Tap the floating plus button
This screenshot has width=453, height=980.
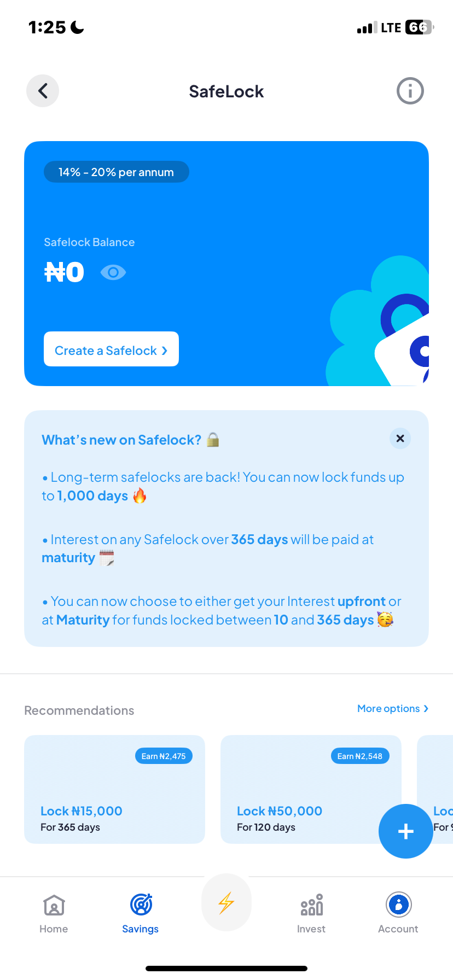pyautogui.click(x=405, y=831)
